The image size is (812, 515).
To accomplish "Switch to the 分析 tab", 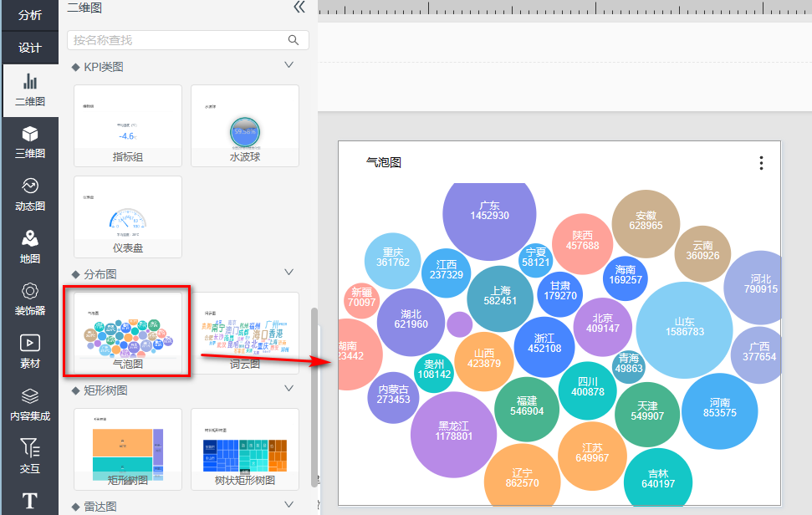I will click(x=29, y=14).
